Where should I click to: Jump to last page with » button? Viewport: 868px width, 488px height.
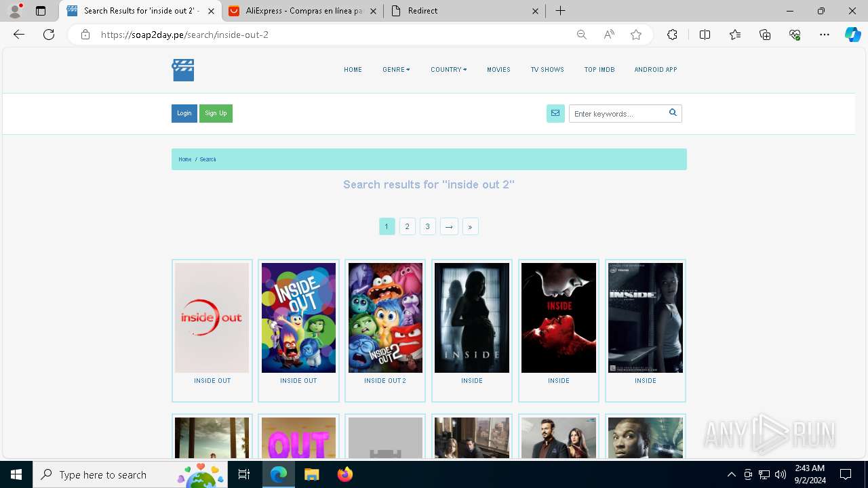[x=470, y=226]
